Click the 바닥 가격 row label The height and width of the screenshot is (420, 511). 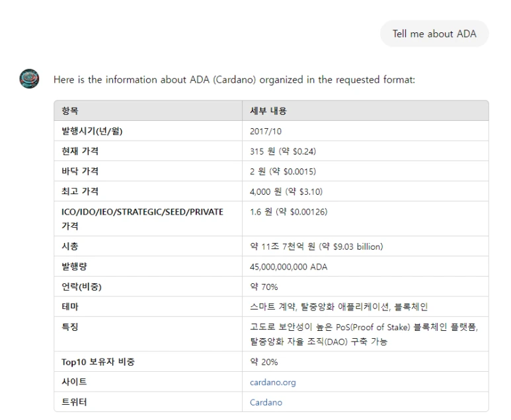click(x=80, y=171)
